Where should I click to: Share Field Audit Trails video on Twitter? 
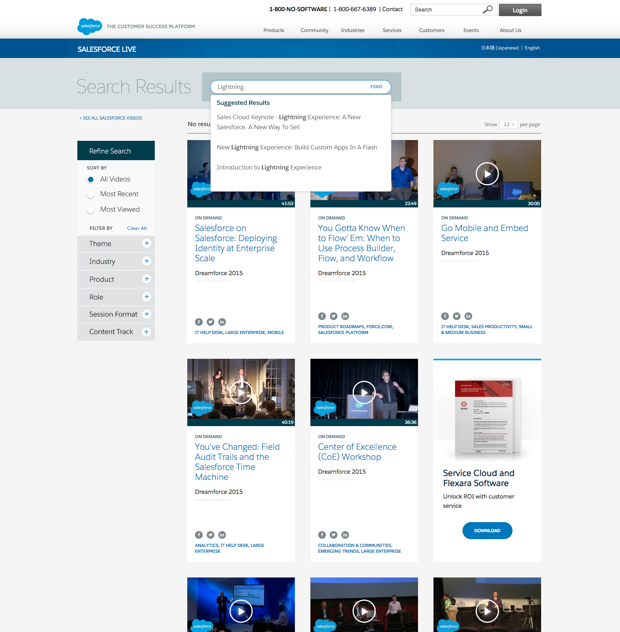210,535
